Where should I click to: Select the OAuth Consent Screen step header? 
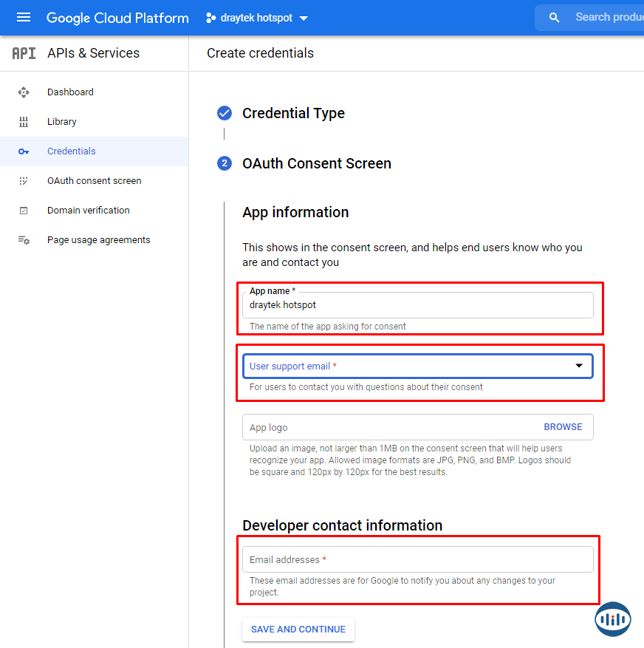[316, 163]
